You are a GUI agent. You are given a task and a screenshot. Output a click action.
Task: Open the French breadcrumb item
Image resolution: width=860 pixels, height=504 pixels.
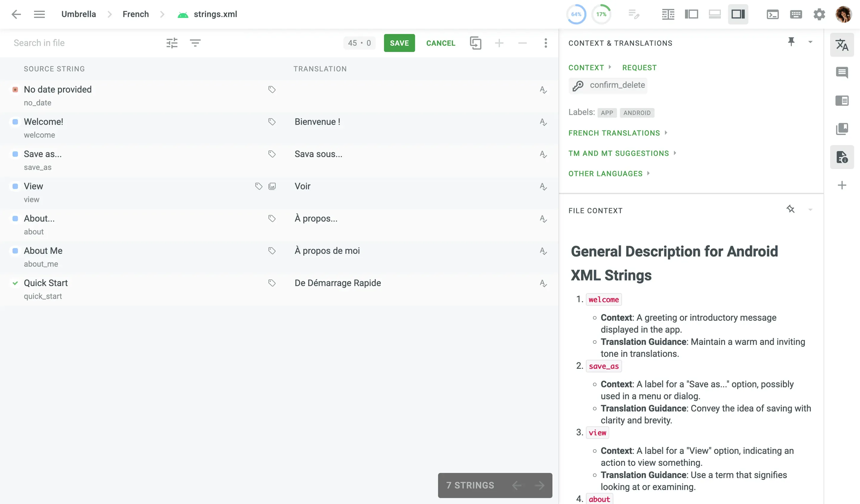136,14
